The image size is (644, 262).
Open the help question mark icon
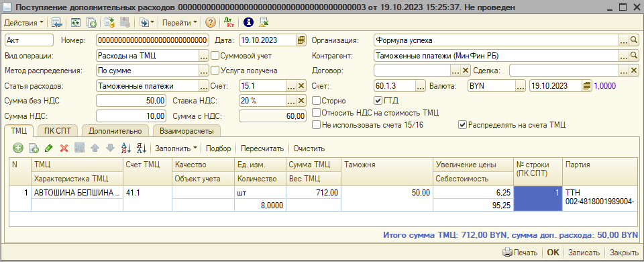tap(210, 23)
